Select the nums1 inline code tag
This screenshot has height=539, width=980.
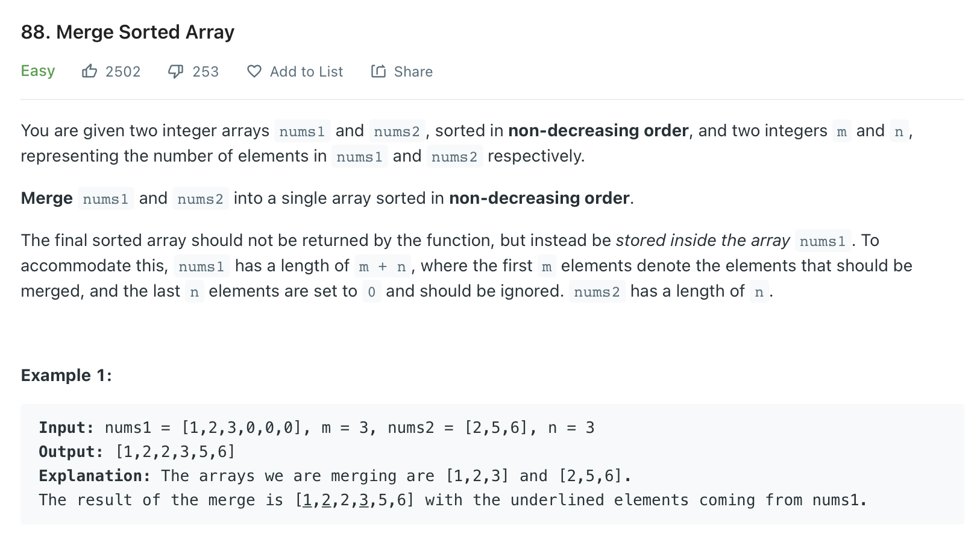pyautogui.click(x=302, y=131)
